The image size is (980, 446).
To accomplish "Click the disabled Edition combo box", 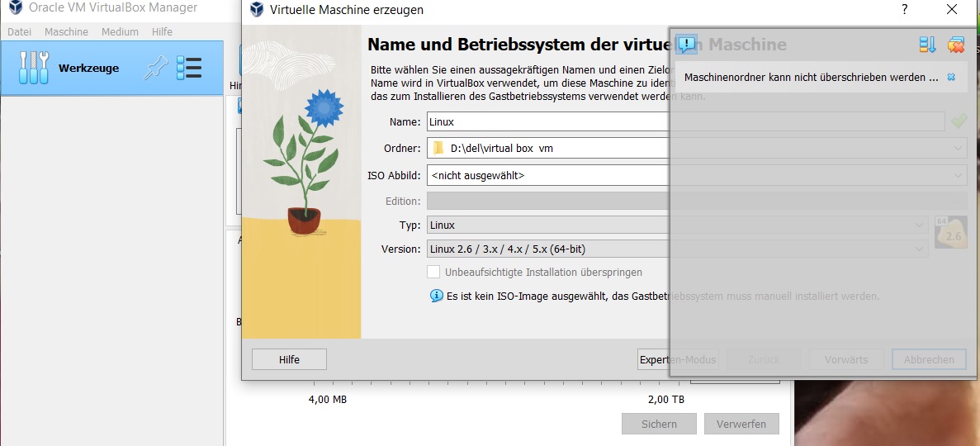I will click(x=697, y=202).
